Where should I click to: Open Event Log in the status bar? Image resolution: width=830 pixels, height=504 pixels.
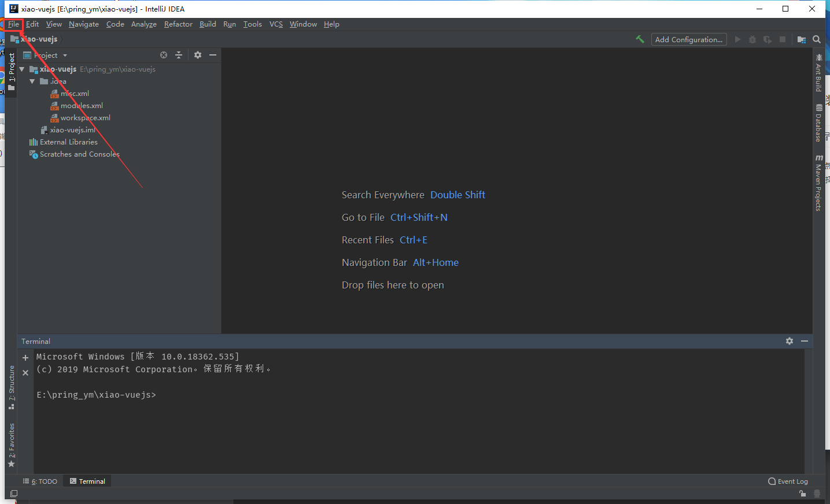coord(788,481)
